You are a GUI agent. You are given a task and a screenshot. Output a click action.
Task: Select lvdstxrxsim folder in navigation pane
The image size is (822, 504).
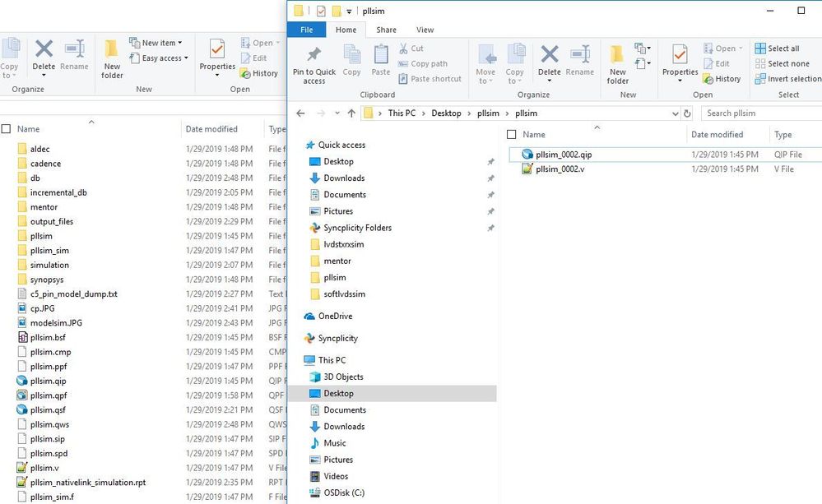(x=344, y=244)
